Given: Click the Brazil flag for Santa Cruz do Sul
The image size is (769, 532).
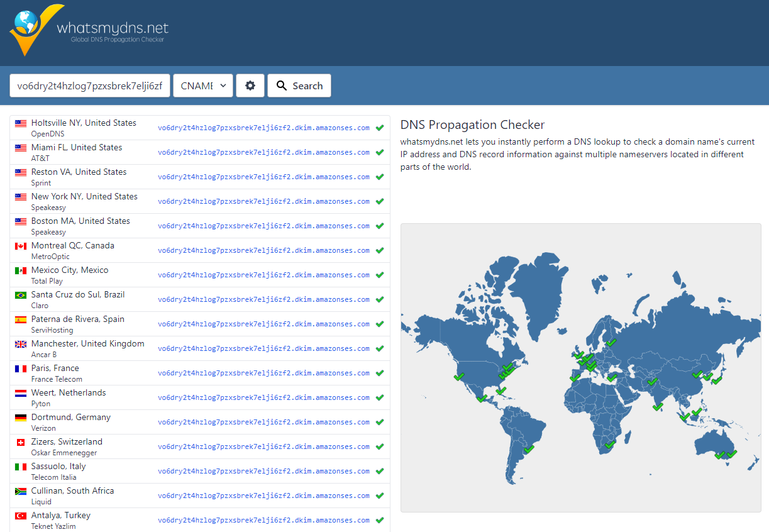Looking at the screenshot, I should pyautogui.click(x=21, y=295).
